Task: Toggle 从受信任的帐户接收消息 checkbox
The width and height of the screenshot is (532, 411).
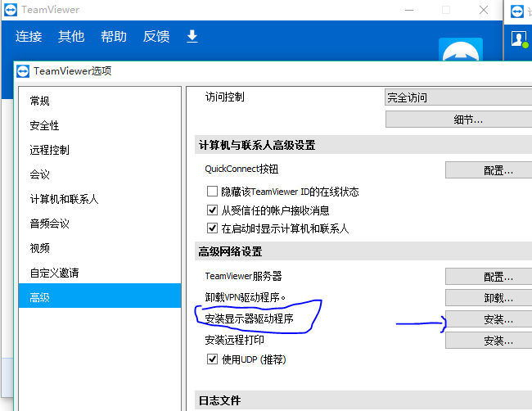Action: (x=213, y=210)
